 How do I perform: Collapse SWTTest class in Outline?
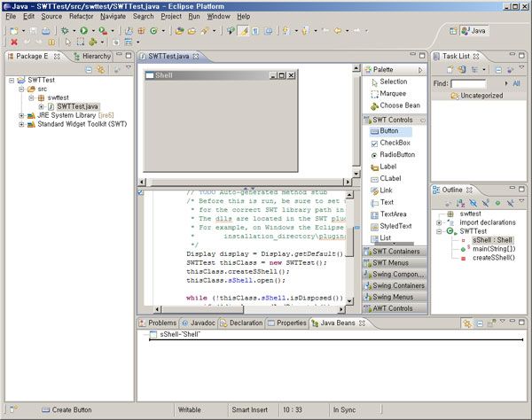(439, 231)
